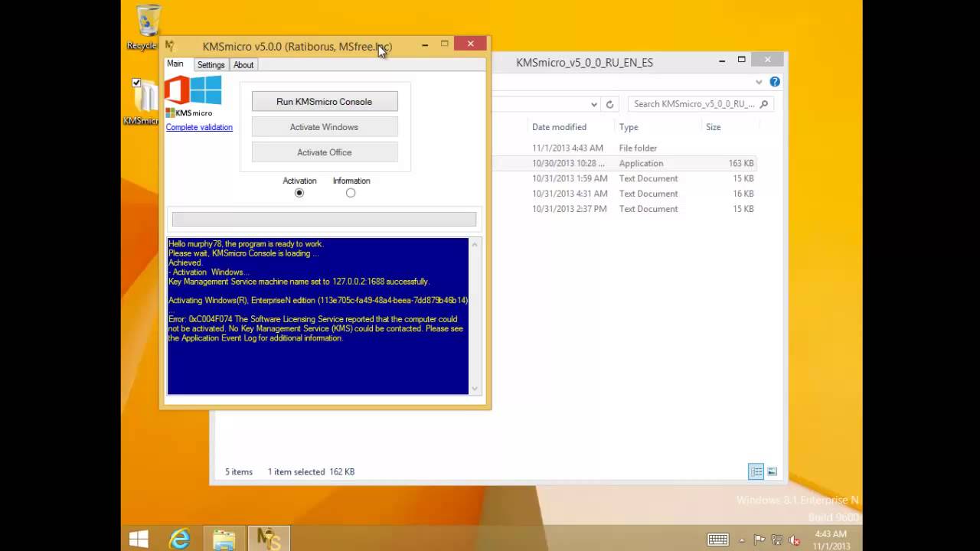The image size is (980, 551).
Task: Minimize the KMSmicro window
Action: click(425, 45)
